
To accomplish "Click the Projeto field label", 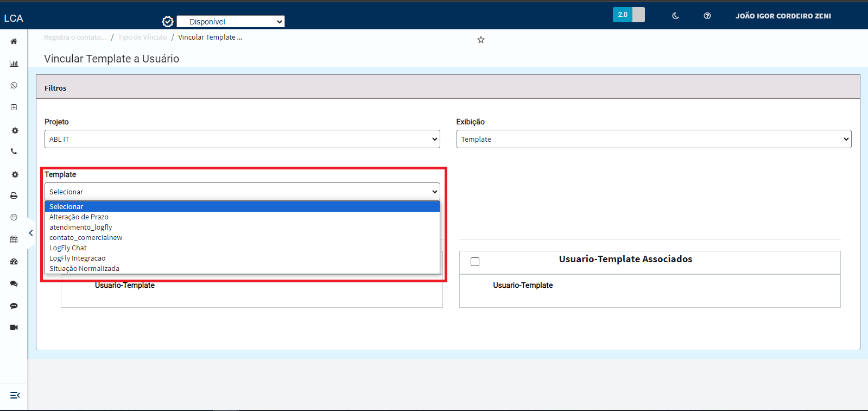I will [56, 122].
